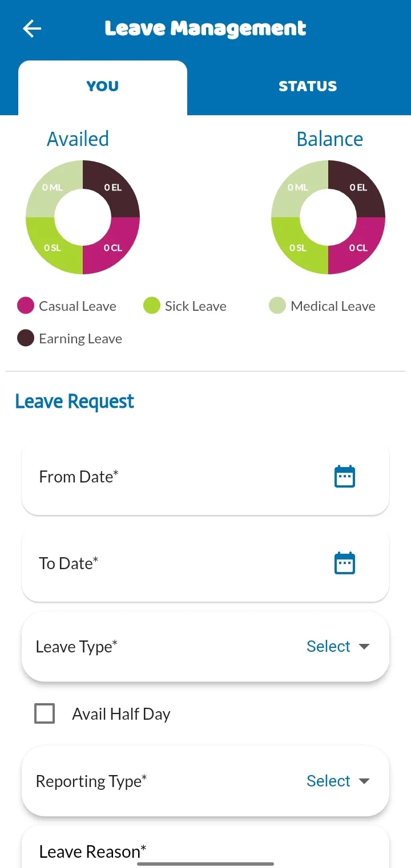Tap the Casual Leave legend dot
The image size is (411, 868).
click(x=26, y=306)
